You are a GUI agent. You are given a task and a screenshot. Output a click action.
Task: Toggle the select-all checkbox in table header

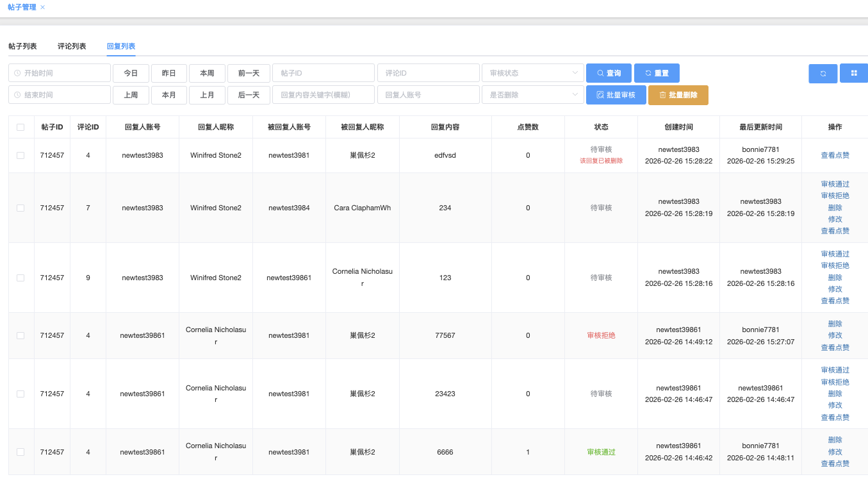(20, 127)
